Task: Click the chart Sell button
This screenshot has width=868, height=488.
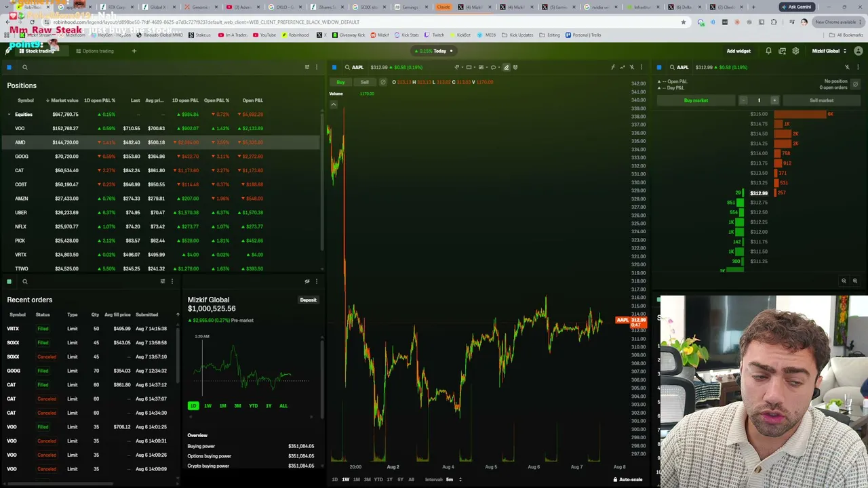Action: [365, 82]
